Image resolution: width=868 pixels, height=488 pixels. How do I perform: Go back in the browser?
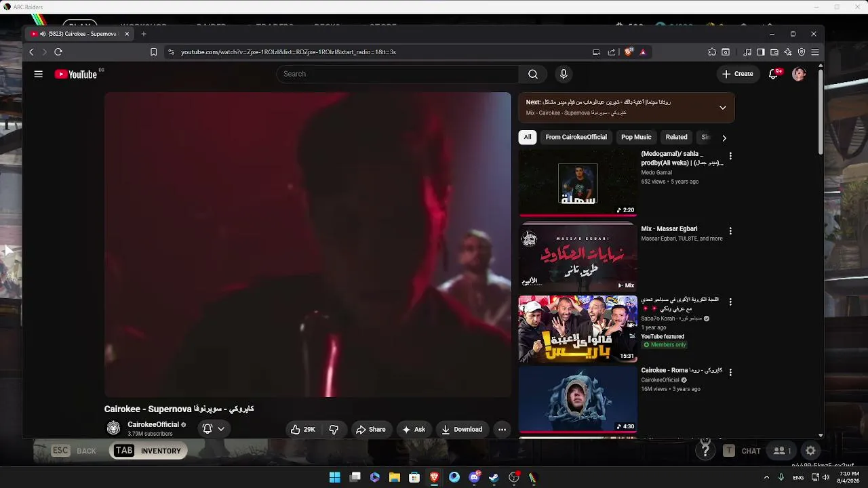tap(31, 52)
